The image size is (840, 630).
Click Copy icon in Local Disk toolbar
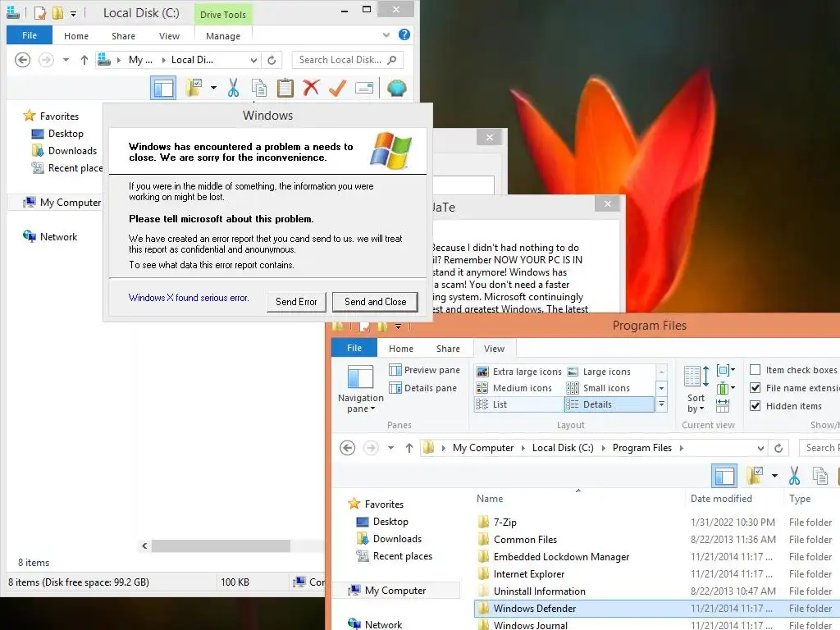pyautogui.click(x=259, y=88)
